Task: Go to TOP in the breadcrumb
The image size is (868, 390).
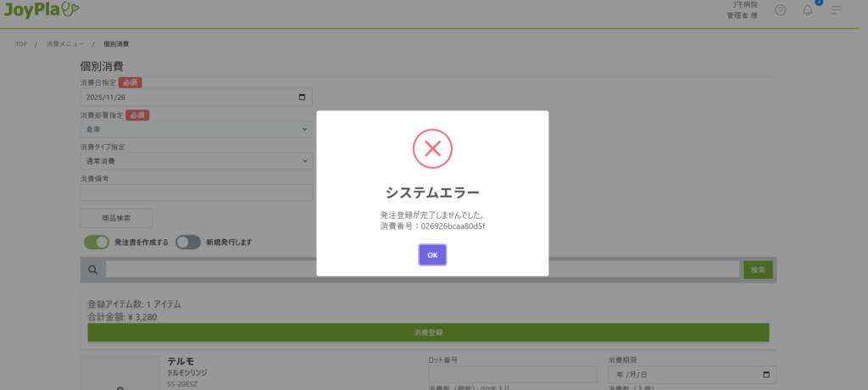Action: (21, 43)
